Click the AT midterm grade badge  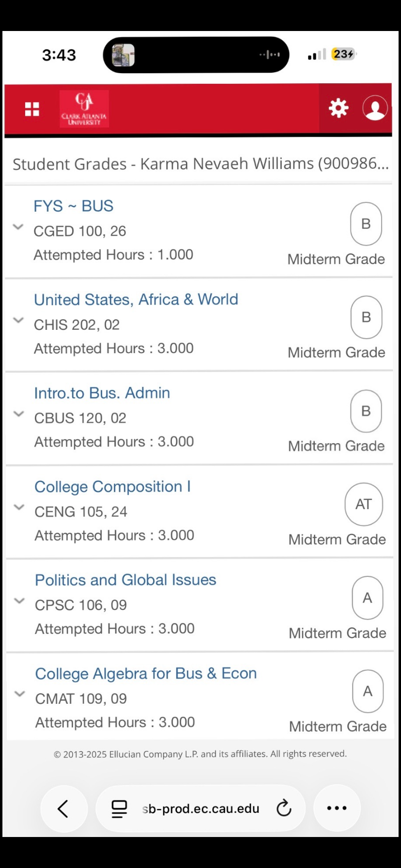364,504
